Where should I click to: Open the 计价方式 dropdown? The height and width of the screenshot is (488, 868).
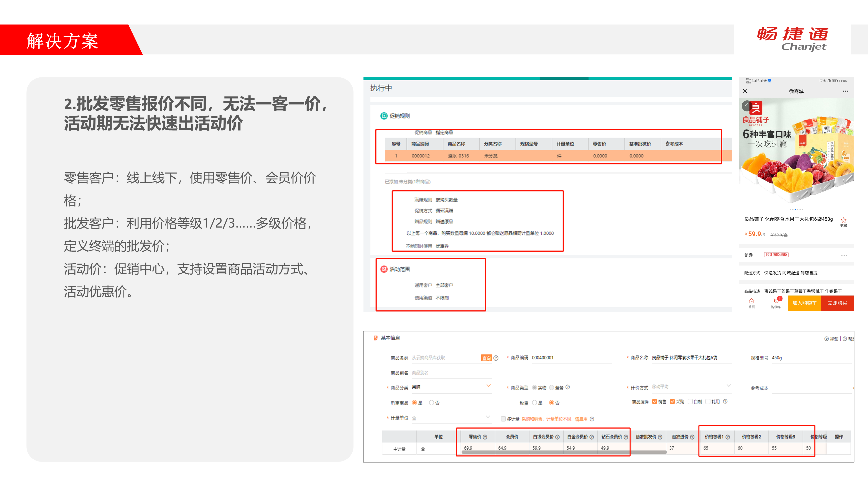[x=728, y=386]
